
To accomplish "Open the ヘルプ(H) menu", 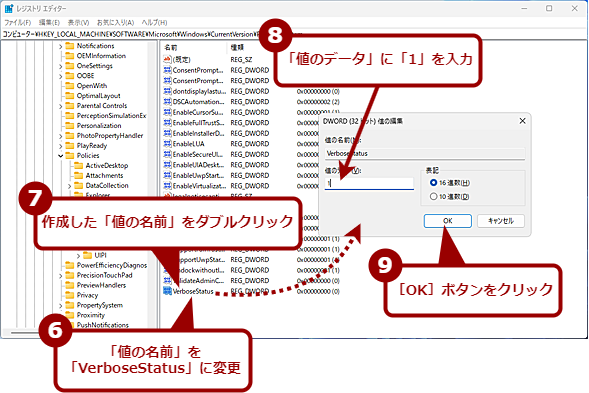I will (154, 23).
